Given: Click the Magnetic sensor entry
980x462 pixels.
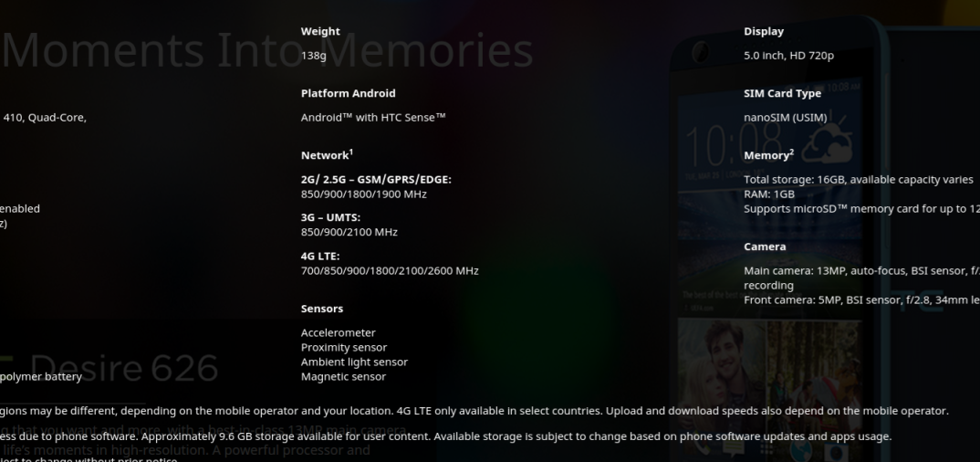Looking at the screenshot, I should [x=343, y=376].
